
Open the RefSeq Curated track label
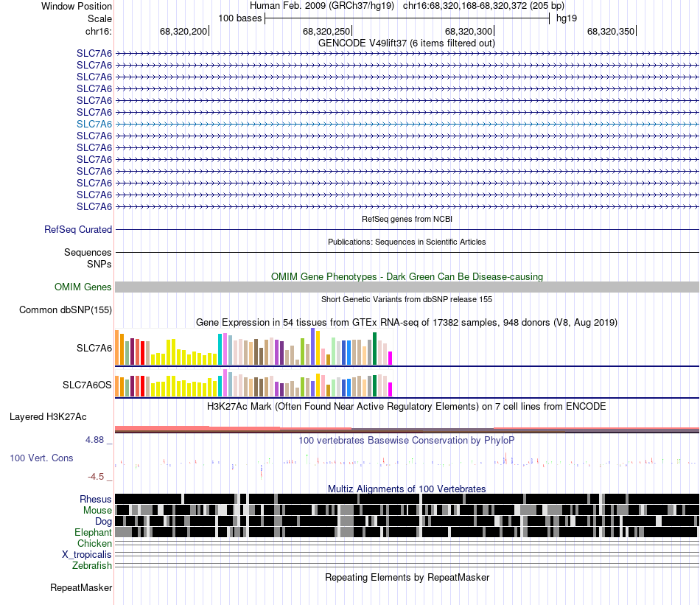point(78,229)
